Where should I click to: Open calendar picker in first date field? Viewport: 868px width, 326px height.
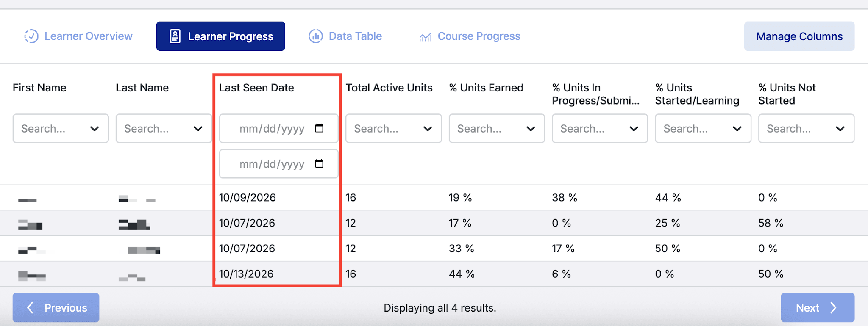319,128
